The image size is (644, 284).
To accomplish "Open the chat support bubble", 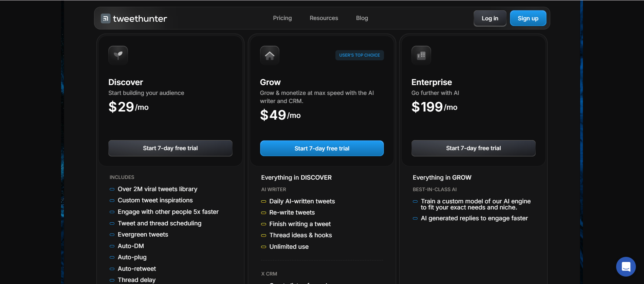I will click(x=626, y=267).
